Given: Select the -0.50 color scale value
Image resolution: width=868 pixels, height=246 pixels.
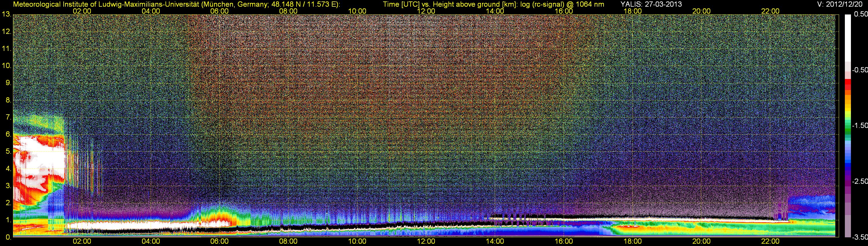Looking at the screenshot, I should pos(860,70).
